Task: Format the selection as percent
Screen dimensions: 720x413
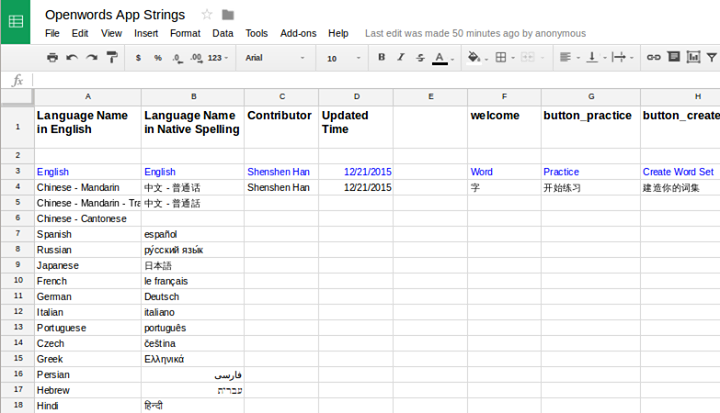Action: click(158, 58)
